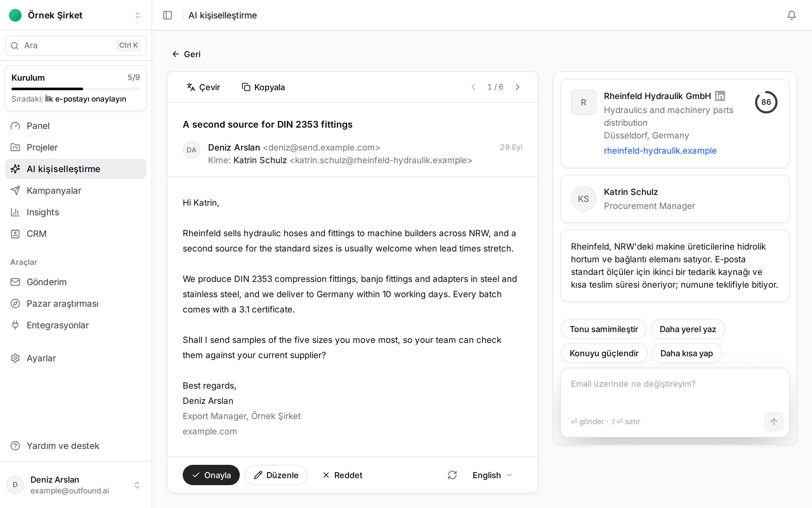
Task: Open Kampanyalar in the sidebar
Action: (76, 190)
